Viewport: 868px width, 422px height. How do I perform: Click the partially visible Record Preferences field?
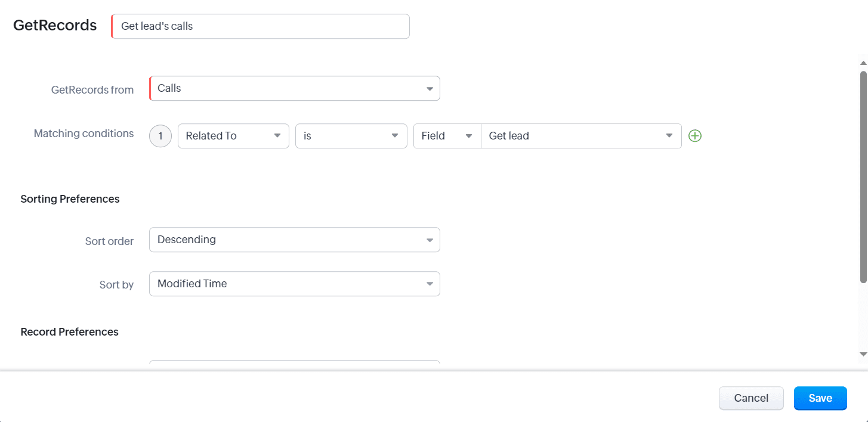(x=295, y=362)
